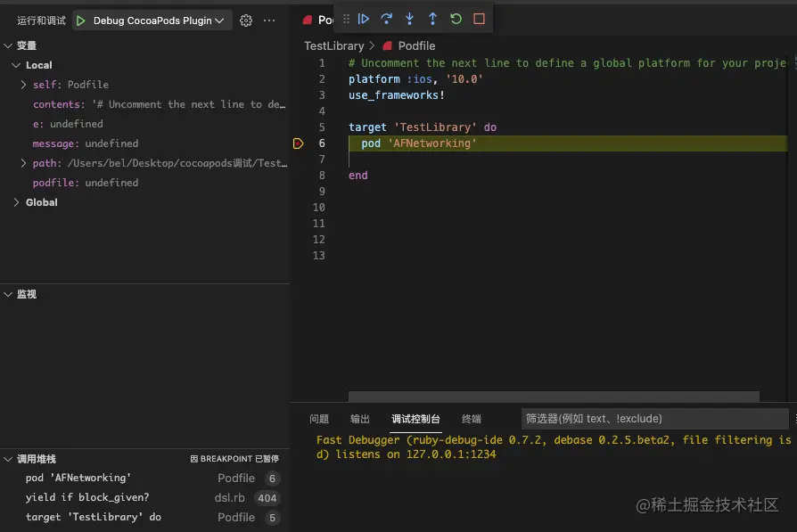Restart the debug session

(456, 19)
